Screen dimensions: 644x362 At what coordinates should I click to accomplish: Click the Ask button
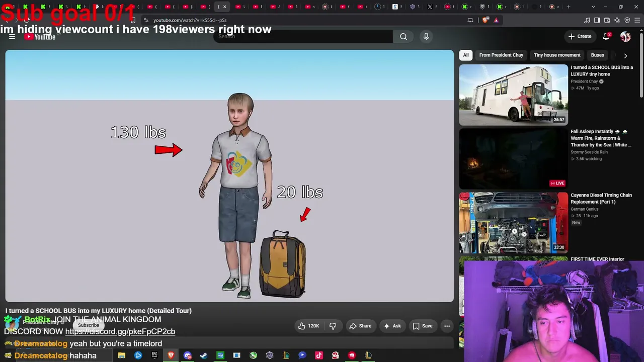[x=392, y=326]
